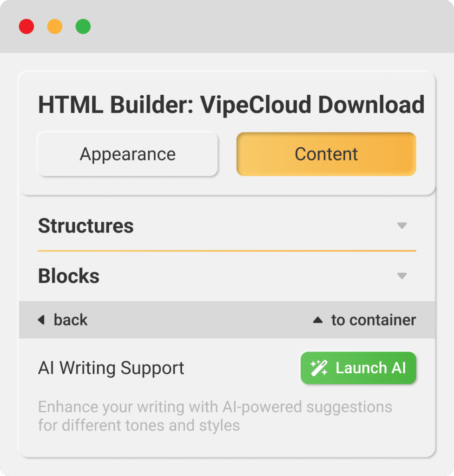The image size is (454, 476).
Task: Switch to the Appearance tab
Action: [127, 154]
